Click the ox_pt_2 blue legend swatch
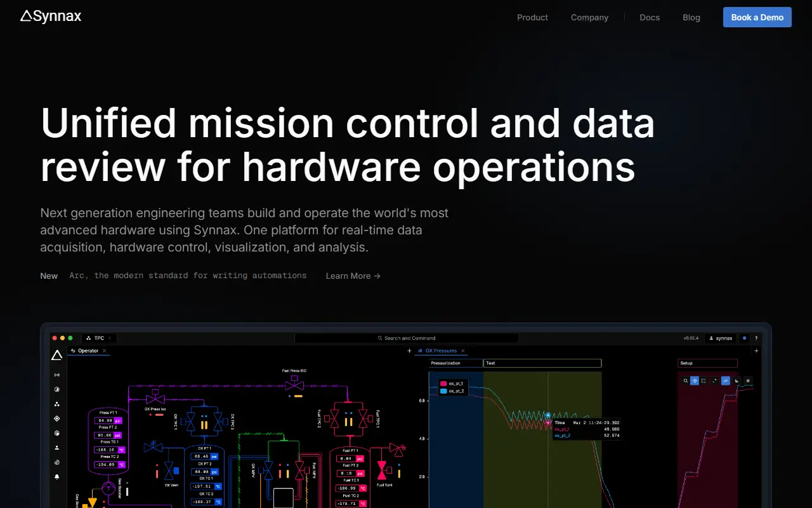The image size is (812, 508). point(443,391)
